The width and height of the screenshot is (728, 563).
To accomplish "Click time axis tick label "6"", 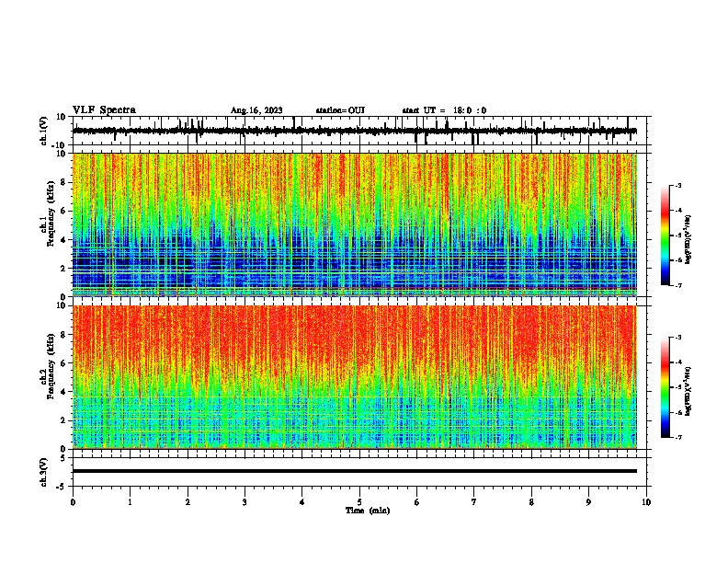I will (x=416, y=502).
